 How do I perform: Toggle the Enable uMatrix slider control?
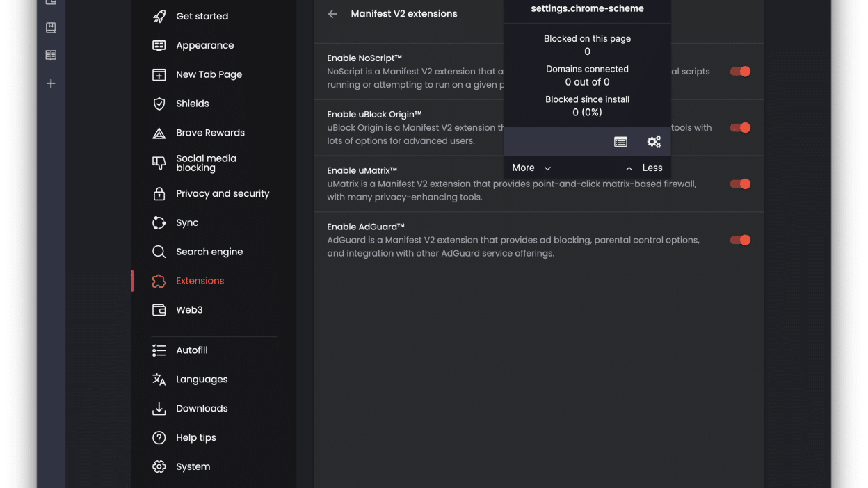[739, 184]
